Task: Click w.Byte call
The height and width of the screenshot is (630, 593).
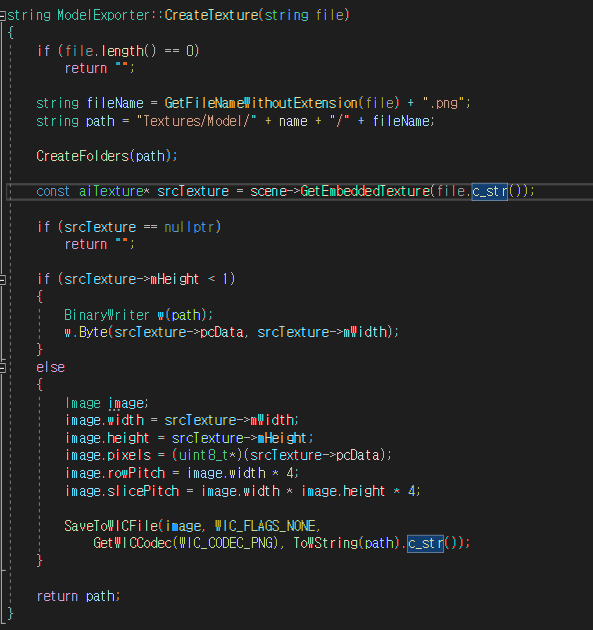Action: click(x=86, y=332)
